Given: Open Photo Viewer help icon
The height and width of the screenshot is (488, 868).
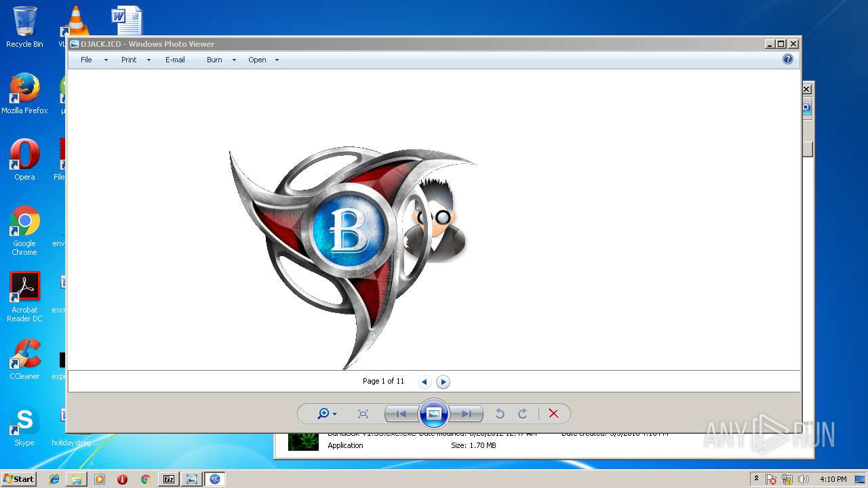Looking at the screenshot, I should click(788, 59).
